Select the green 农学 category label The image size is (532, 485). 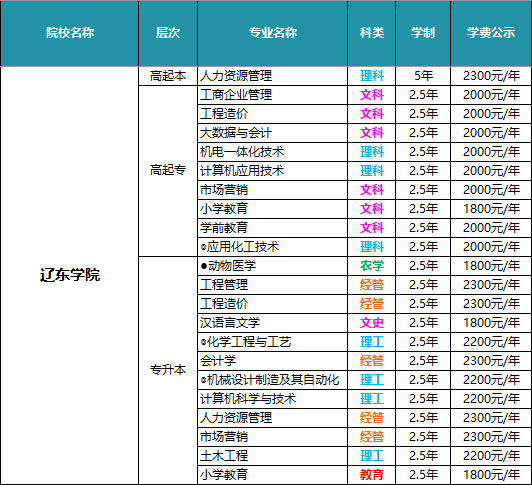tap(372, 266)
